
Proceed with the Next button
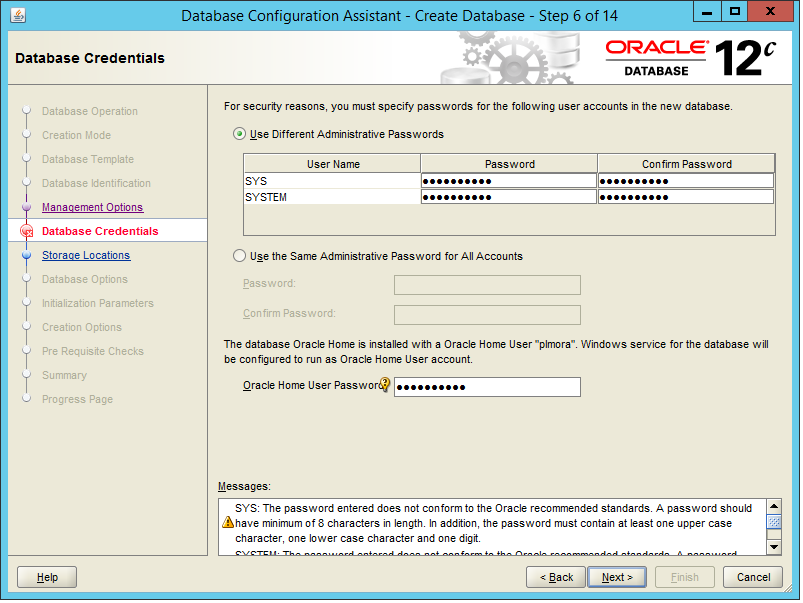pyautogui.click(x=617, y=577)
